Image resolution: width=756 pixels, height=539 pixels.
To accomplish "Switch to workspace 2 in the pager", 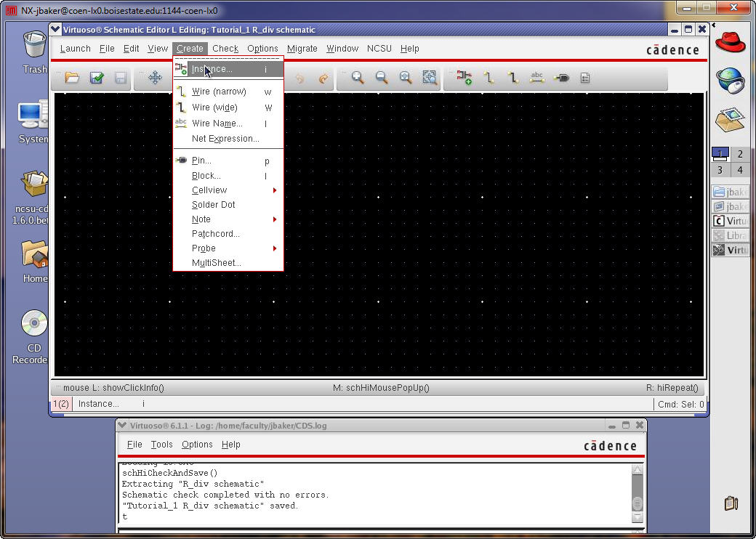I will 739,154.
